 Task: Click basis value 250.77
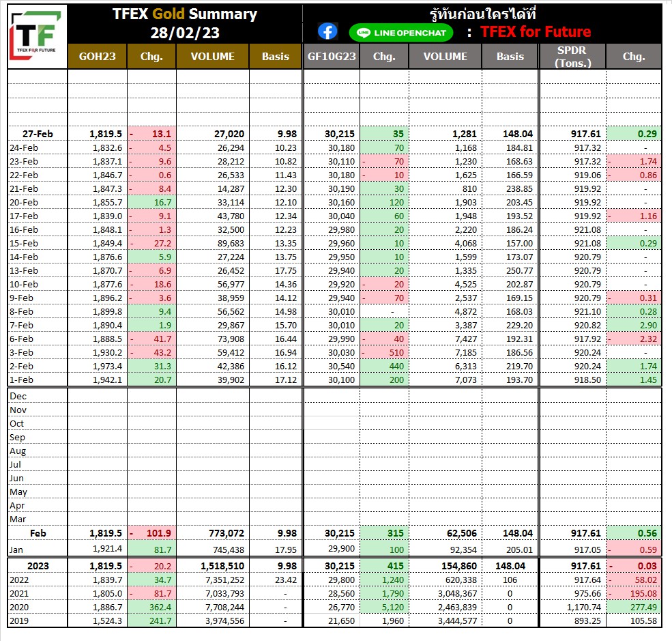tap(519, 270)
